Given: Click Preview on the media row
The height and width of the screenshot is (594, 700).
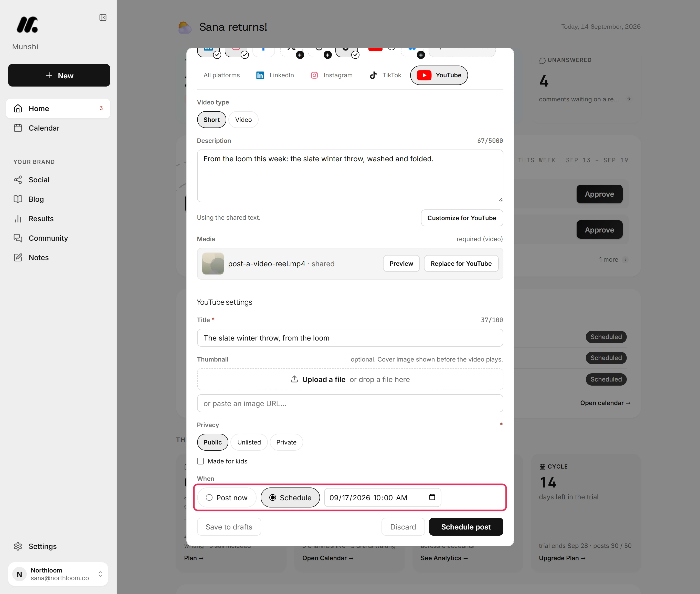Looking at the screenshot, I should 401,263.
